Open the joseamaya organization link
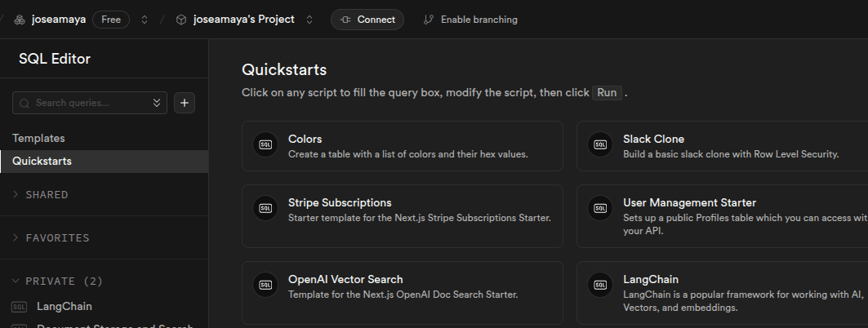The width and height of the screenshot is (868, 328). click(x=59, y=20)
